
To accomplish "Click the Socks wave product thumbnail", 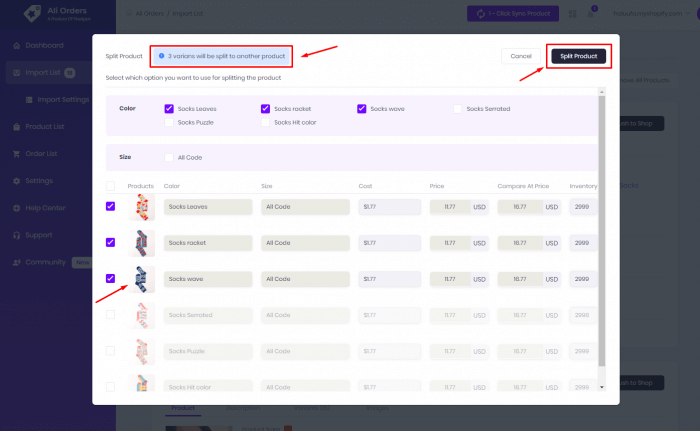I will (x=142, y=279).
